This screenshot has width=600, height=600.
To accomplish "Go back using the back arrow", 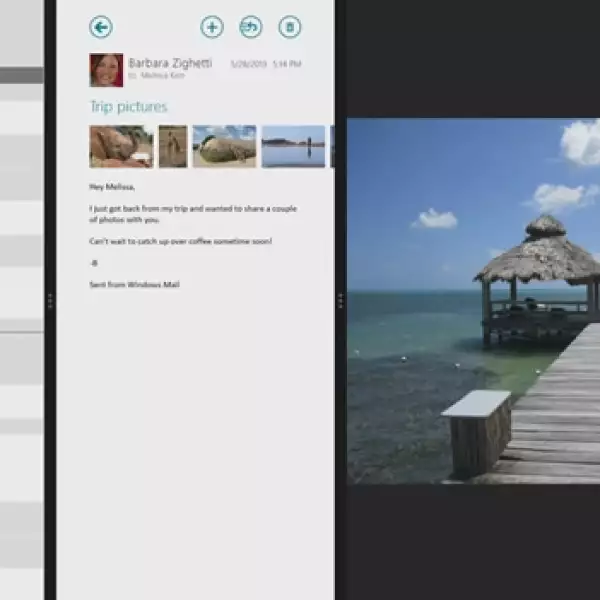I will (101, 27).
